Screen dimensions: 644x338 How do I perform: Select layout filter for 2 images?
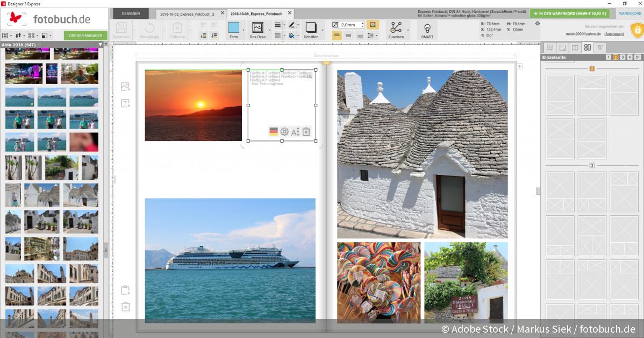coord(616,58)
